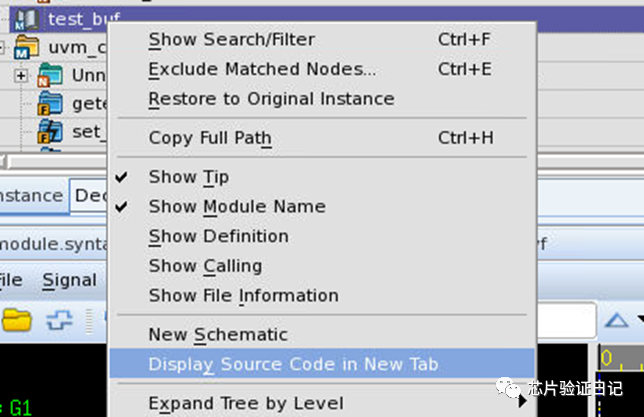
Task: Click the blue up-triangle icon
Action: [x=619, y=320]
